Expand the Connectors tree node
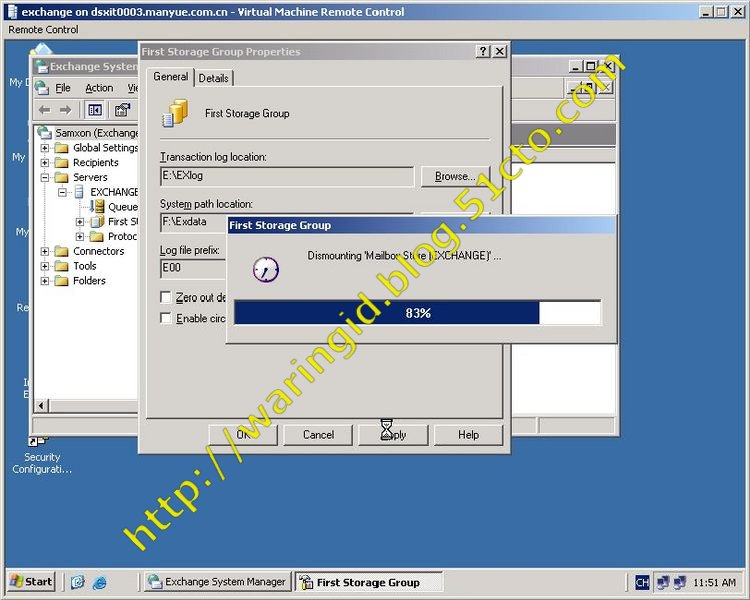 pos(45,251)
